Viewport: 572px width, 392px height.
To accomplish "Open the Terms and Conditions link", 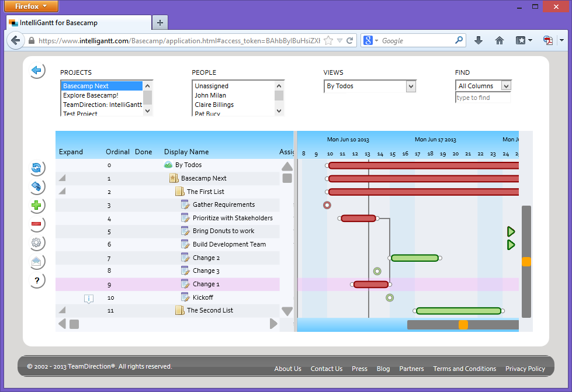I will coord(464,369).
